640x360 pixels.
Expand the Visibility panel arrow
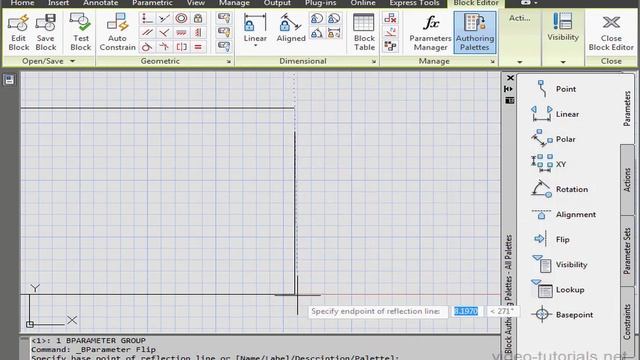[563, 62]
